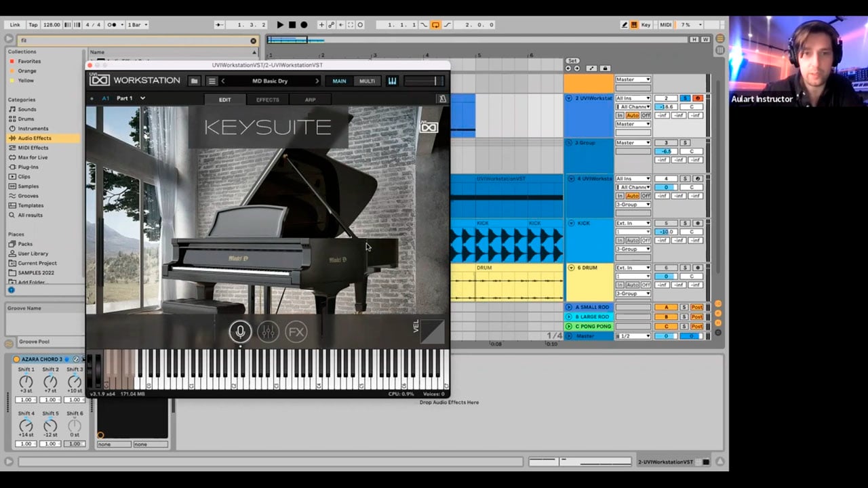Toggle computer MIDI keyboard icon
868x488 pixels.
click(634, 24)
